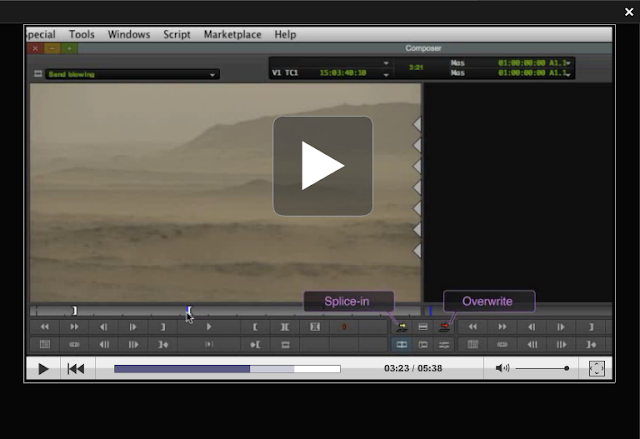Viewport: 640px width, 439px height.
Task: Expand the V1 TC1 timecode dropdown arrow
Action: (386, 75)
